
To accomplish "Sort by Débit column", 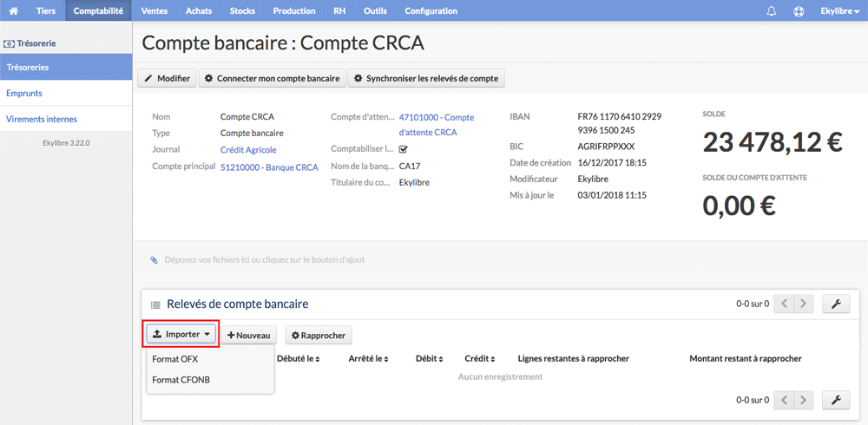I will click(x=429, y=358).
